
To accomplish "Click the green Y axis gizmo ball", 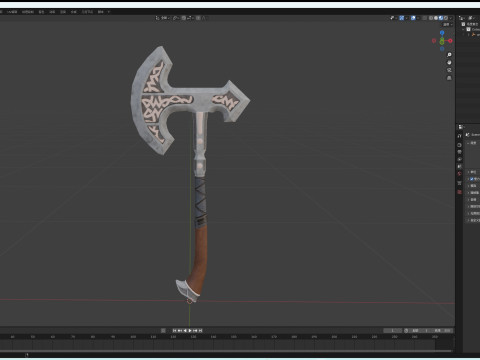I will [442, 41].
